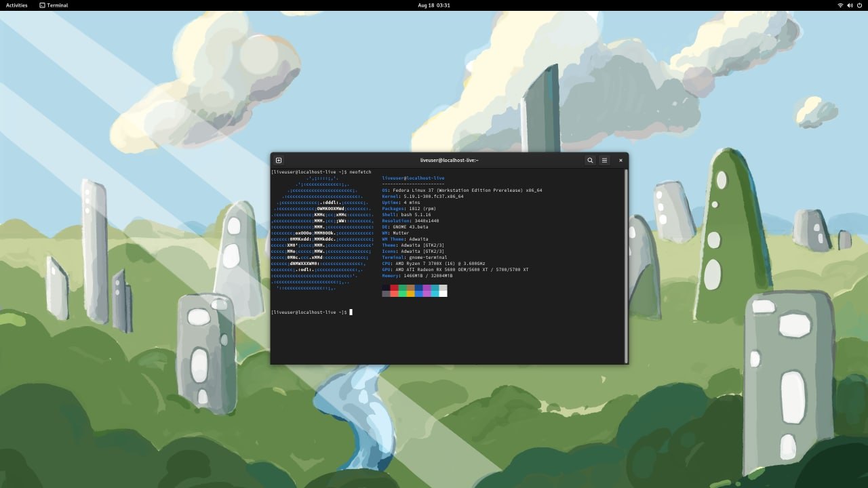Click the terminal prompt cursor at bottom
The image size is (868, 488).
click(x=351, y=312)
